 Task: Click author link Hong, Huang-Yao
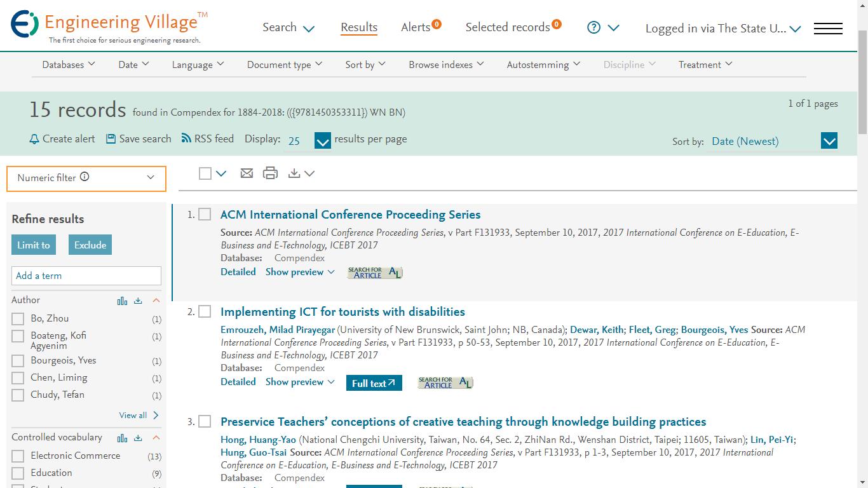click(259, 439)
